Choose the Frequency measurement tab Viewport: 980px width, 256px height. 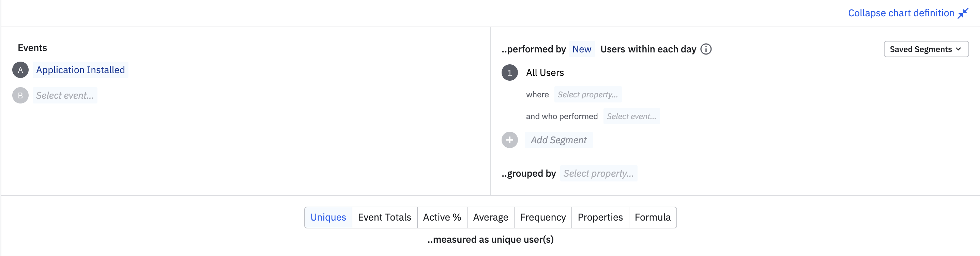click(x=542, y=217)
